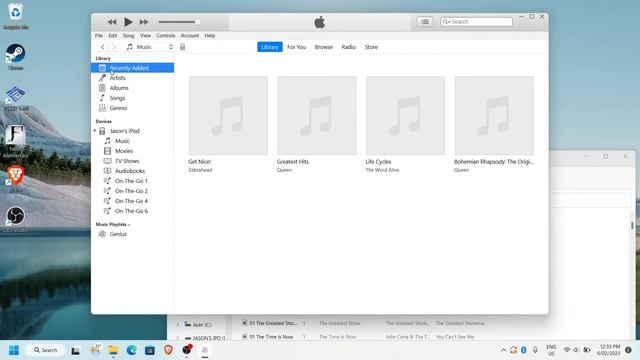This screenshot has width=640, height=360.
Task: Open the On-The-Go 2 playlist
Action: click(131, 191)
